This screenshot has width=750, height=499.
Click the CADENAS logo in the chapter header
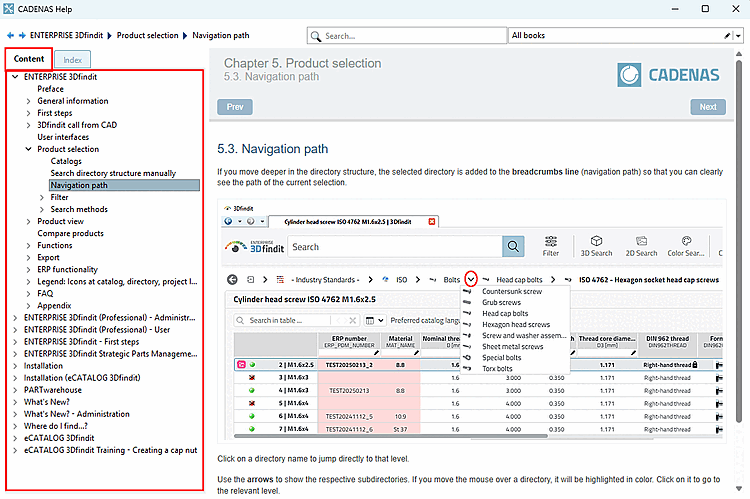pos(668,75)
